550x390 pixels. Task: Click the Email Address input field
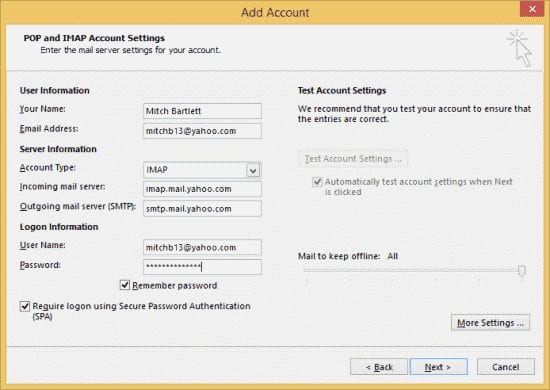[x=202, y=131]
